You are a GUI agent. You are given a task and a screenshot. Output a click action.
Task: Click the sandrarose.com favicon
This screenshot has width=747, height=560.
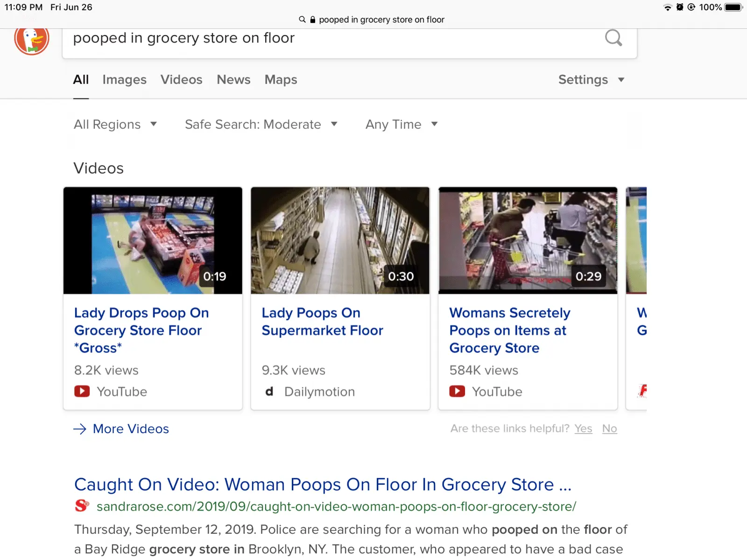point(82,506)
